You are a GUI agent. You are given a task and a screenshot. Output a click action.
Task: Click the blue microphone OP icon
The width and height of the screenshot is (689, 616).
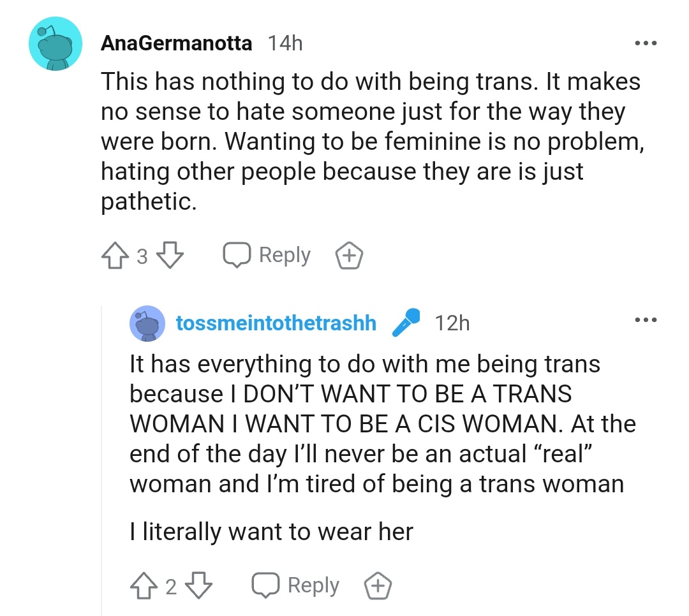pos(406,323)
